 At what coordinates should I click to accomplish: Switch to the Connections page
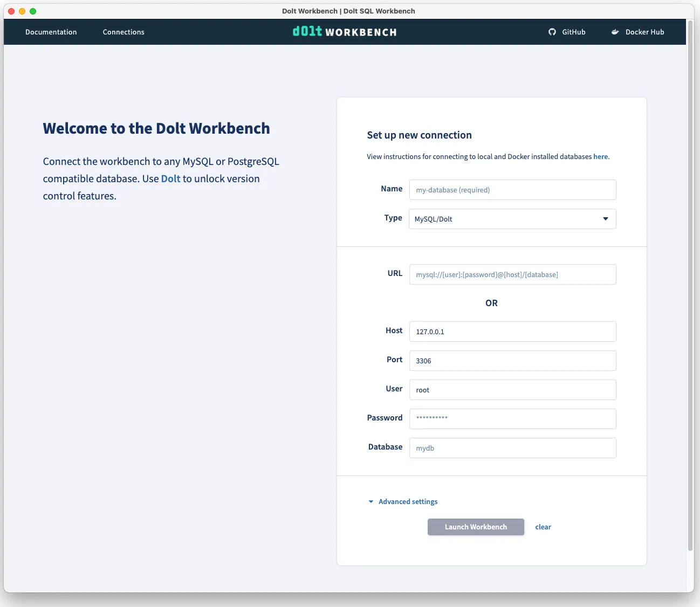tap(123, 32)
